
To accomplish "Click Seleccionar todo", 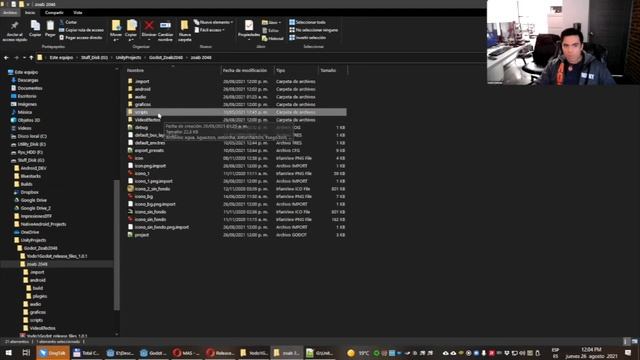I will coord(307,22).
